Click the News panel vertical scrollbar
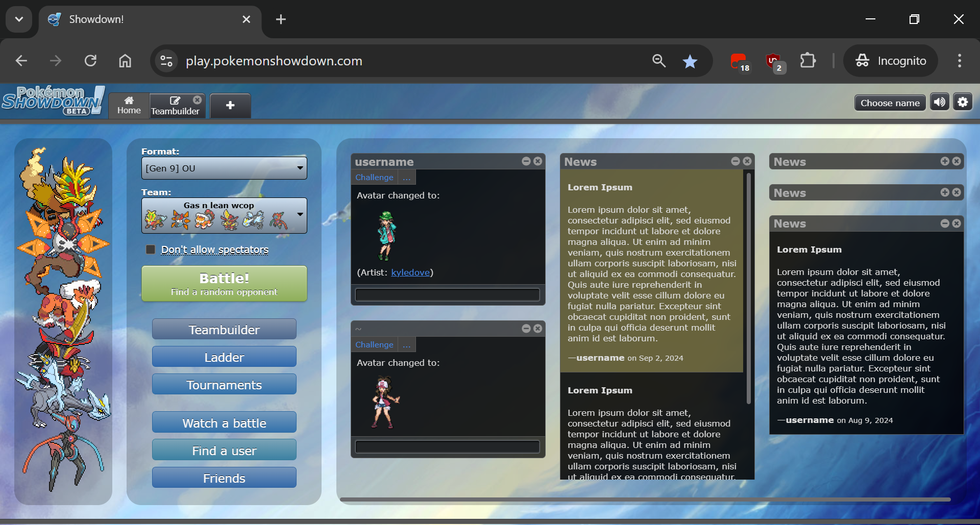 pyautogui.click(x=749, y=288)
